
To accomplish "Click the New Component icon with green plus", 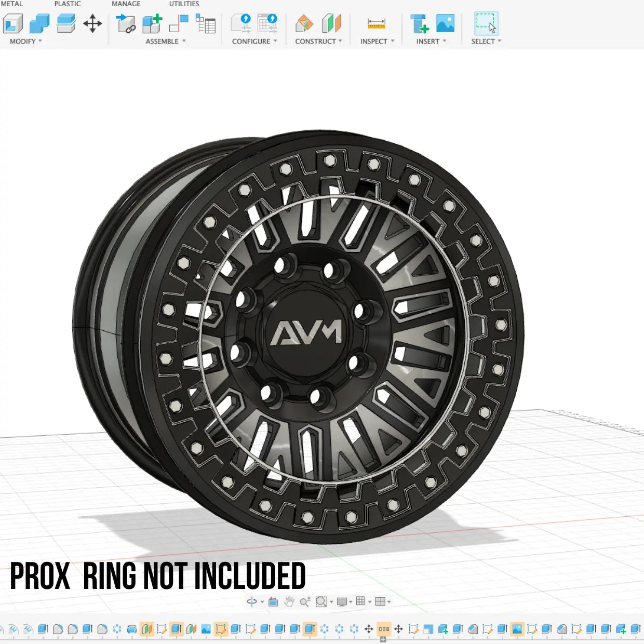I will click(152, 24).
